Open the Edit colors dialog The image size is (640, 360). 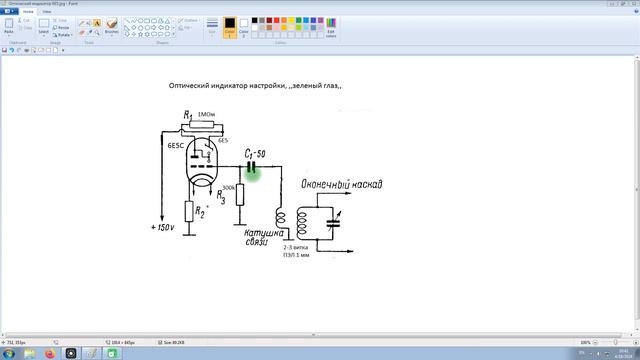point(331,28)
